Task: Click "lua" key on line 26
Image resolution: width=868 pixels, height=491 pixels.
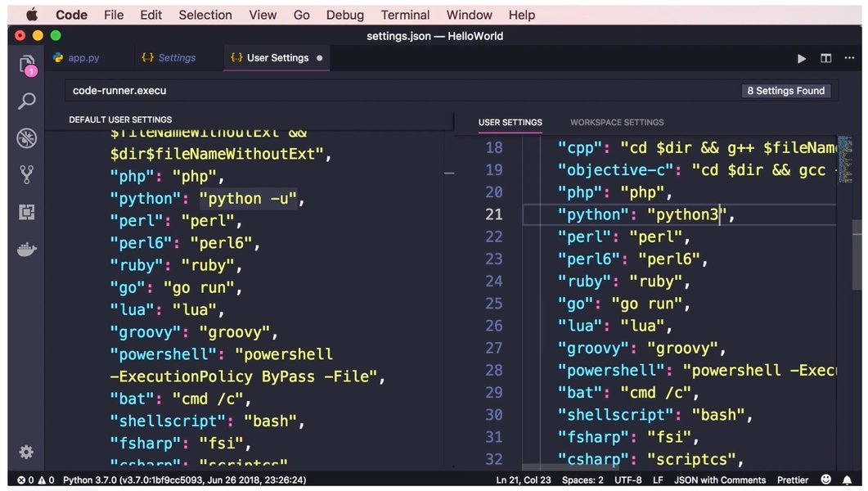Action: pyautogui.click(x=579, y=326)
